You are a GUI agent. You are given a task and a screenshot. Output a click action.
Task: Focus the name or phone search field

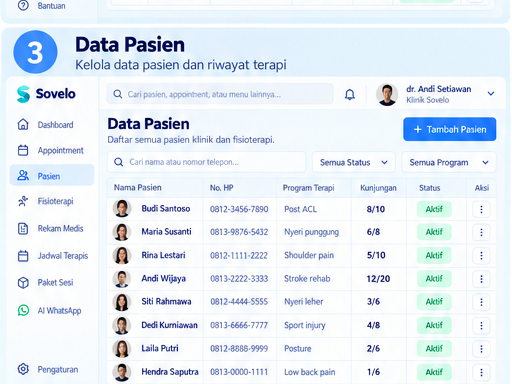(206, 162)
